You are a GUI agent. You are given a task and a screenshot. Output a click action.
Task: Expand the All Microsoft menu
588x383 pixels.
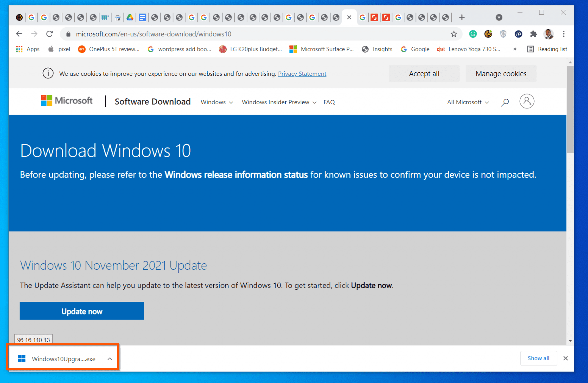[x=468, y=102]
